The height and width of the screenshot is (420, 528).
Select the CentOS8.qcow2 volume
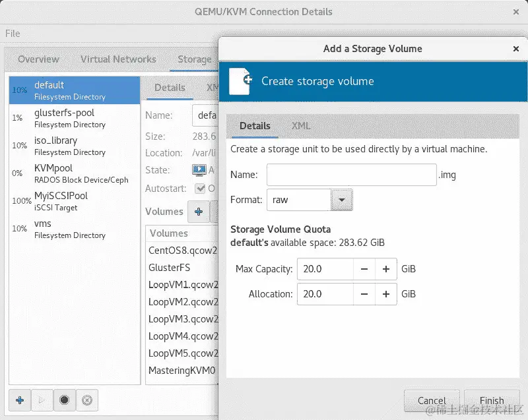coord(182,251)
